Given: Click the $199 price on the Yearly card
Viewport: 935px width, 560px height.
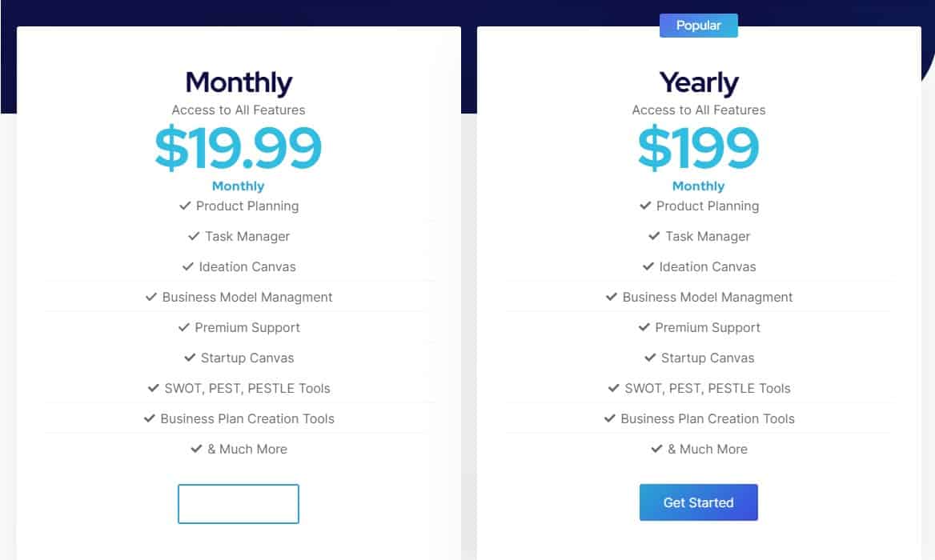Looking at the screenshot, I should click(x=698, y=148).
